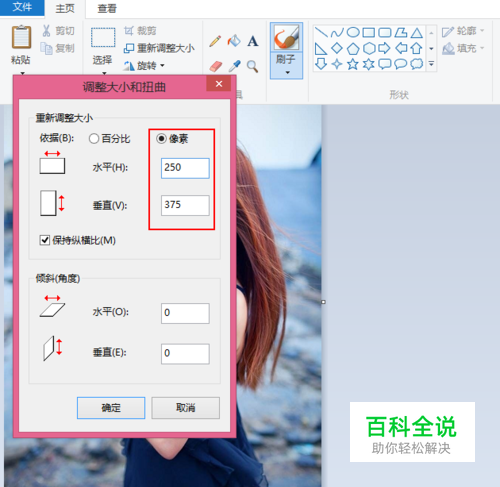Screen dimensions: 500x487
Task: Choose the Polygon shape
Action: 401,32
